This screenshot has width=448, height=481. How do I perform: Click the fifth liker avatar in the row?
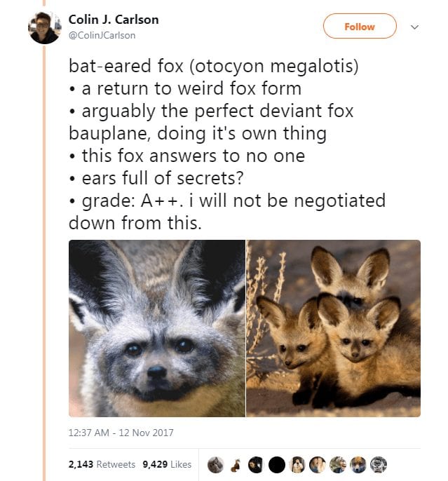(x=297, y=465)
